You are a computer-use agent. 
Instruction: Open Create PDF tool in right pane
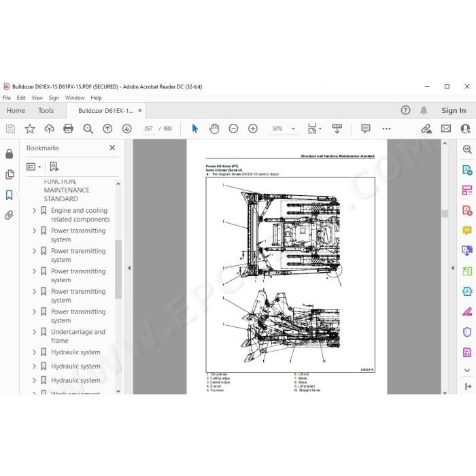coord(467,210)
